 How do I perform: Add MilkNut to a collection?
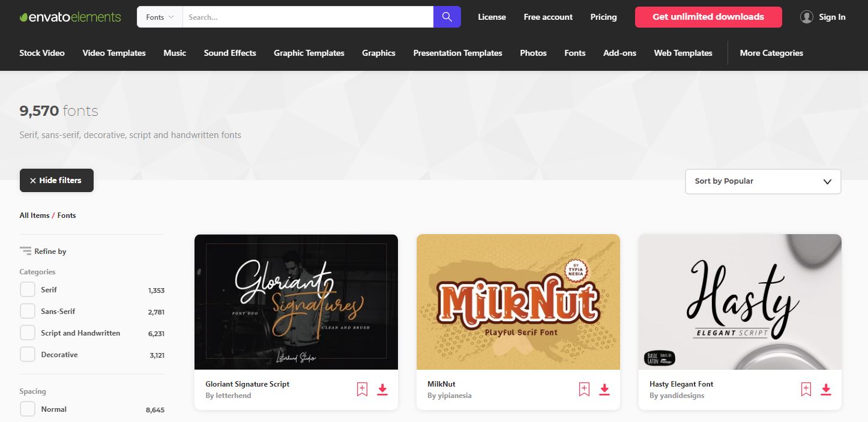[584, 390]
